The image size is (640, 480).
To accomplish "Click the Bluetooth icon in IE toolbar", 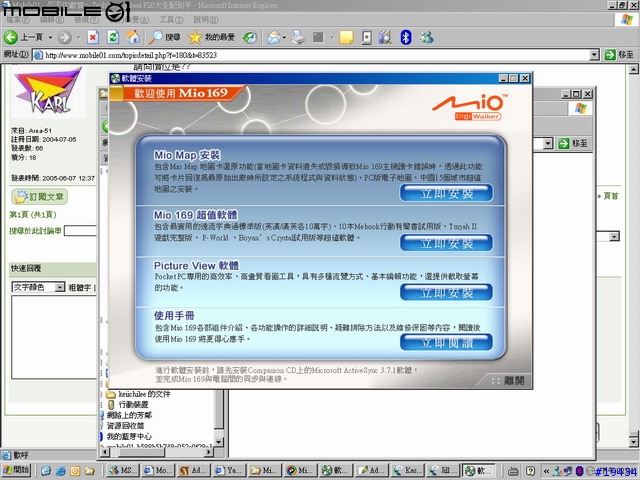I will pos(406,38).
